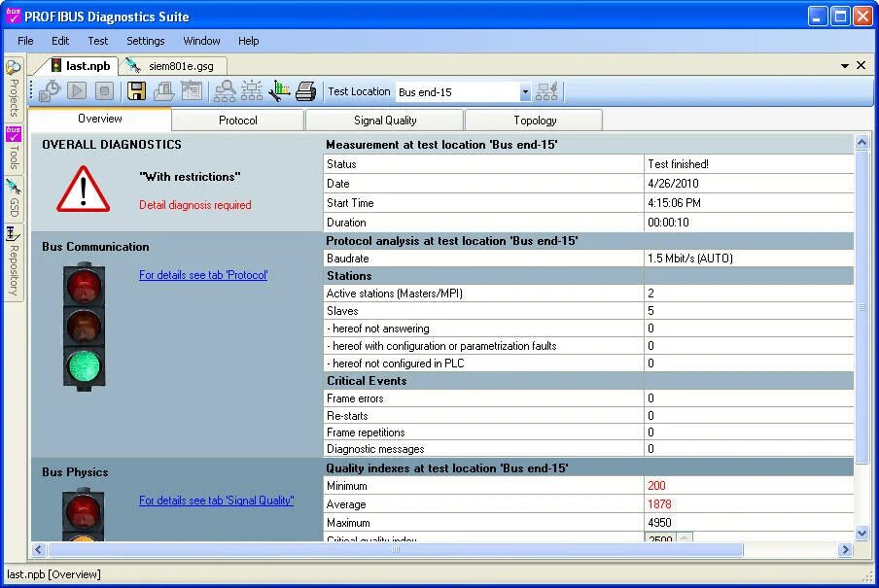
Task: Open the Test menu
Action: coord(97,41)
